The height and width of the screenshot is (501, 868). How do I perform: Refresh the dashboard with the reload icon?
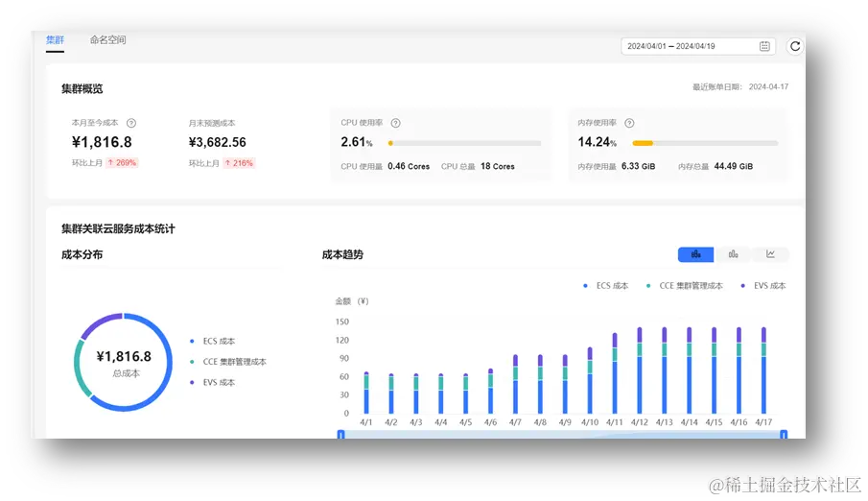pyautogui.click(x=795, y=46)
